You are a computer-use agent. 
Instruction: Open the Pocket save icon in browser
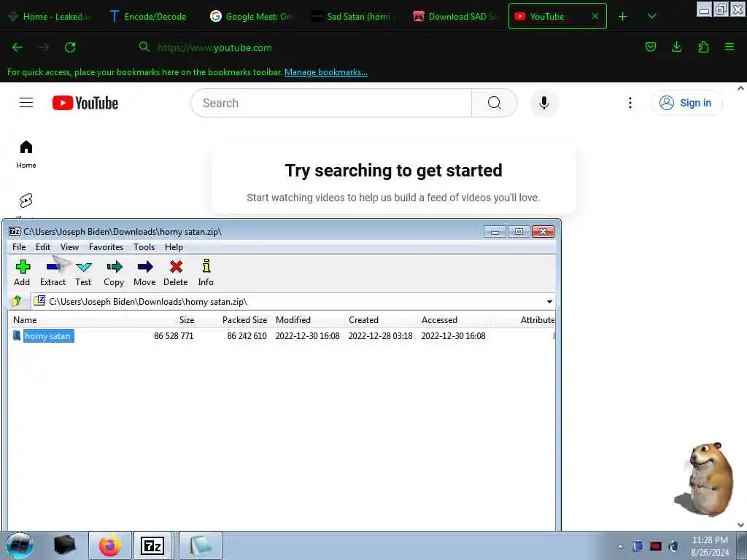[x=650, y=47]
